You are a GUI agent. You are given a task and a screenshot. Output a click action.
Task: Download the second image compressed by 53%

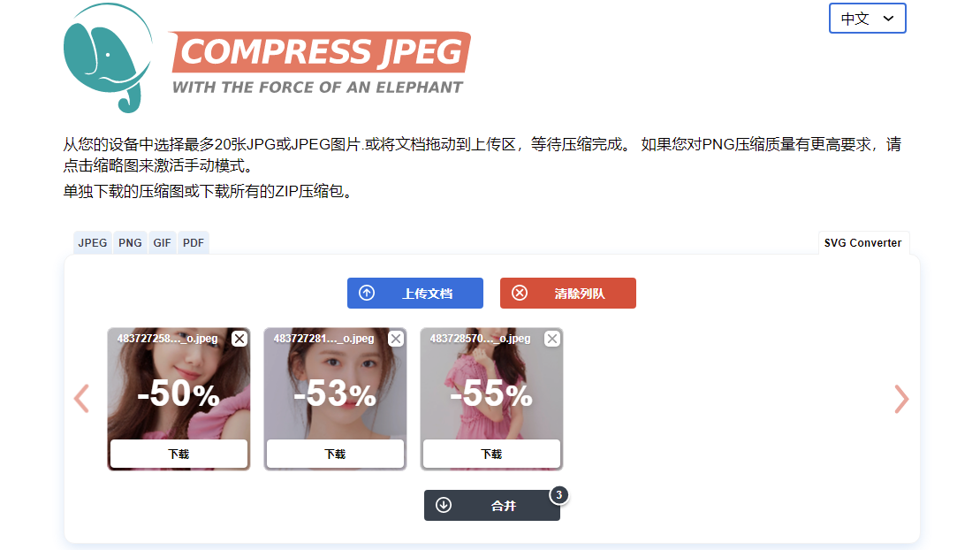[x=335, y=454]
